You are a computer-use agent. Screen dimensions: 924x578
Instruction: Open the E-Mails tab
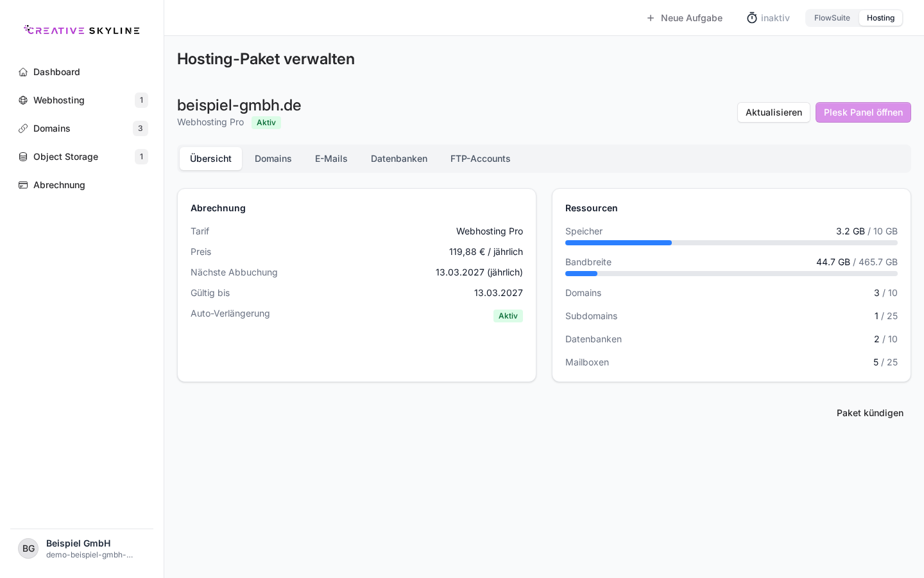(x=331, y=159)
